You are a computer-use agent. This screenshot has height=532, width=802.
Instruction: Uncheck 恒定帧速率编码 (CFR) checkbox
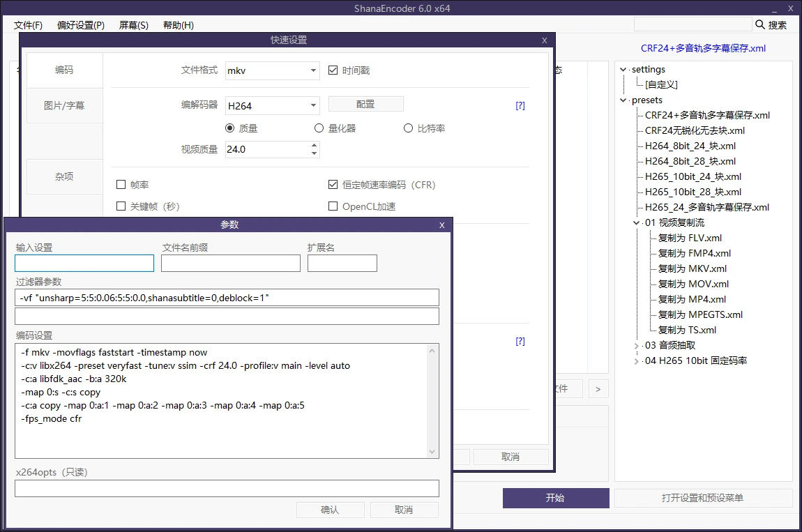tap(333, 184)
